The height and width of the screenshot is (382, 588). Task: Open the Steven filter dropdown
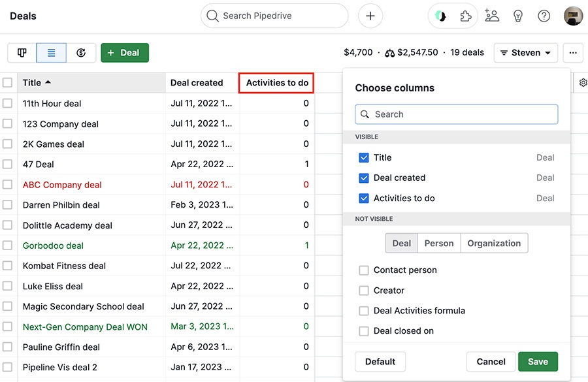(525, 53)
